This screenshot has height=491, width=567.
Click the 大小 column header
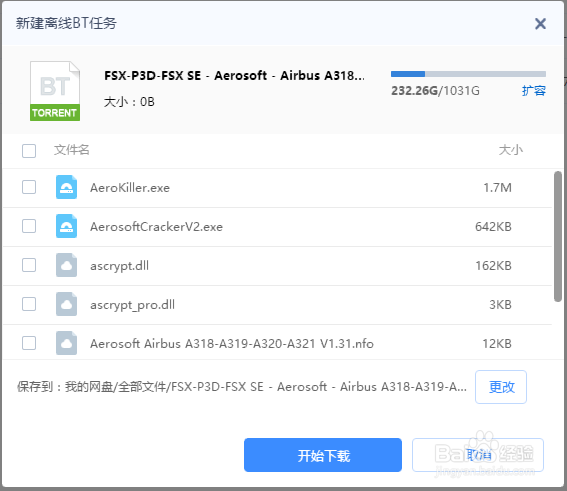pos(511,150)
